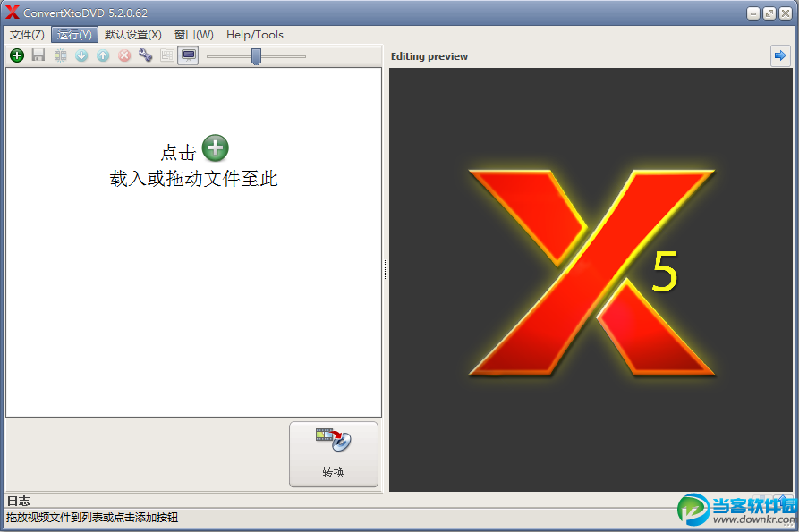Click the status text 拖放视频文件到列表或点击添加按钮
Screen dimensions: 799x532
tap(92, 518)
